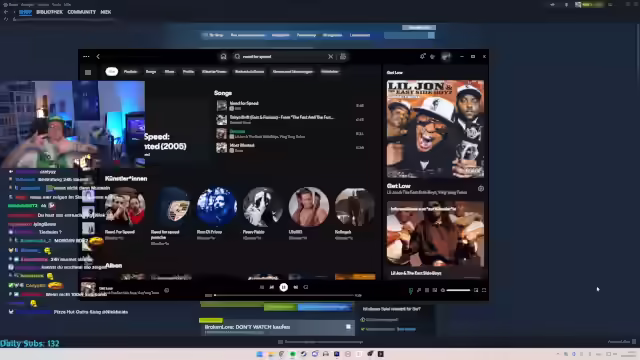Open the miniplayer icon
This screenshot has height=360, width=640.
point(476,290)
